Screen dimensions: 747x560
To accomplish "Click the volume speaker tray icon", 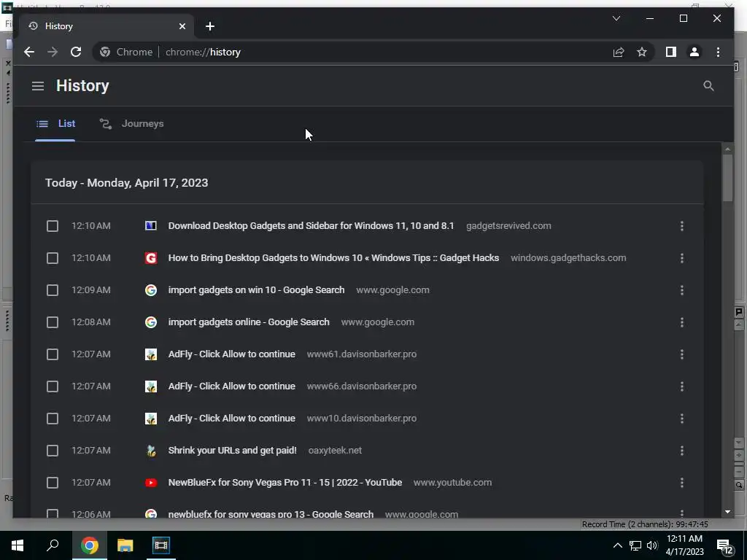I will click(651, 545).
